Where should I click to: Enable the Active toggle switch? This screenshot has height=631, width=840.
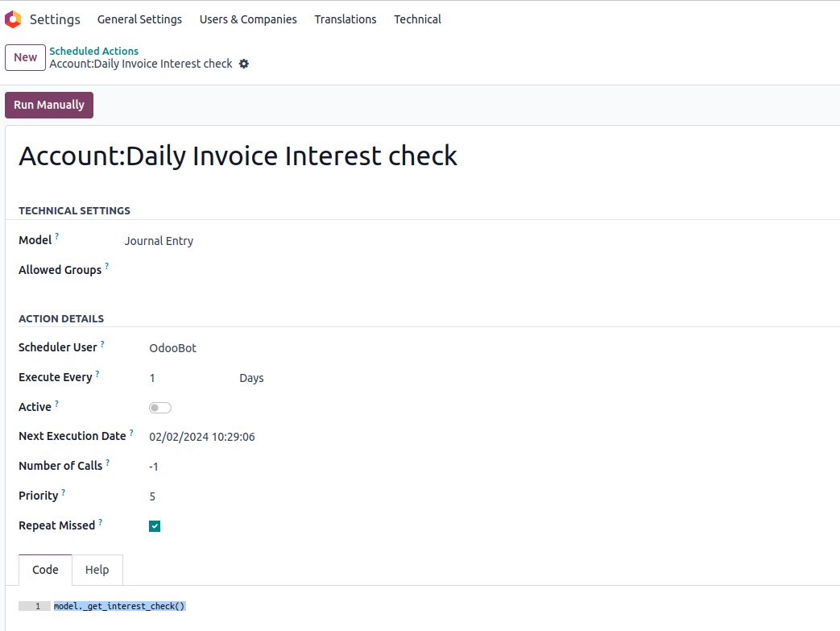coord(160,408)
